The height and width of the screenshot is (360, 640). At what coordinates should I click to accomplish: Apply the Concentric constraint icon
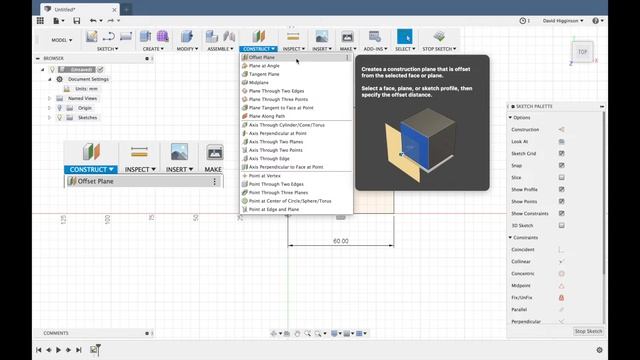[x=561, y=273]
